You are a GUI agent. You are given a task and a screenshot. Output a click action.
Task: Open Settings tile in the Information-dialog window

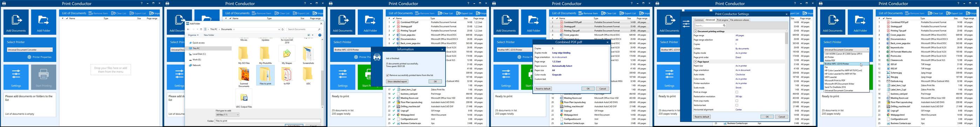coord(343,77)
